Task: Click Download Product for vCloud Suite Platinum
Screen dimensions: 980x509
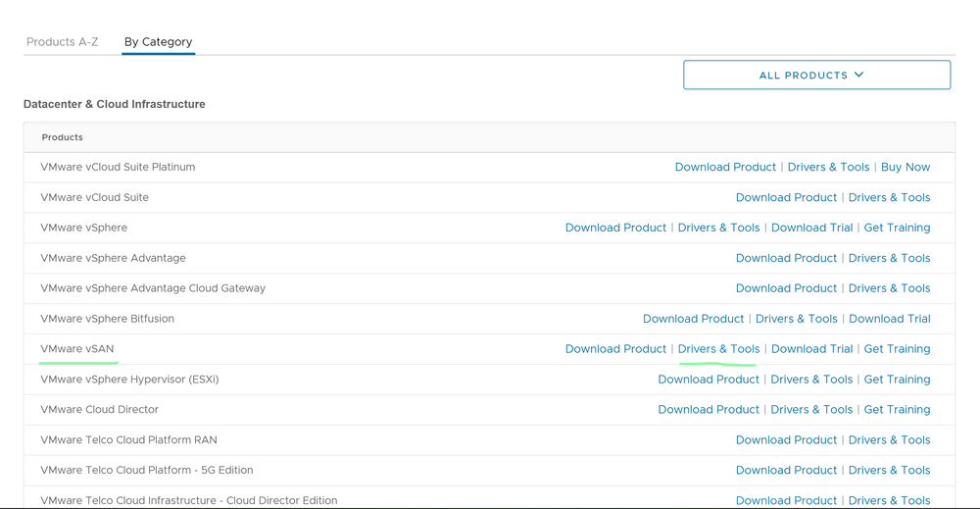Action: (x=725, y=167)
